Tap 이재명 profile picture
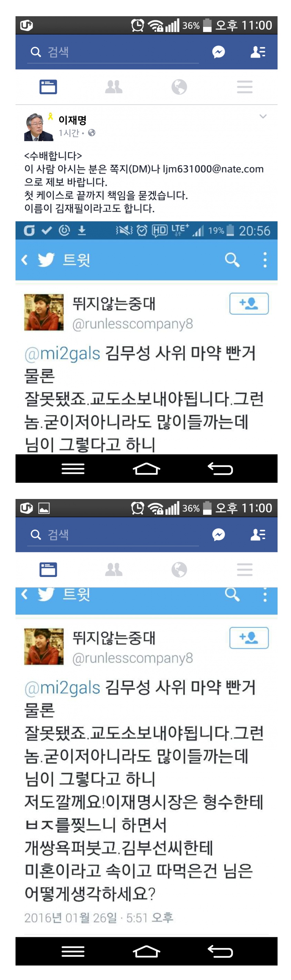 [39, 127]
